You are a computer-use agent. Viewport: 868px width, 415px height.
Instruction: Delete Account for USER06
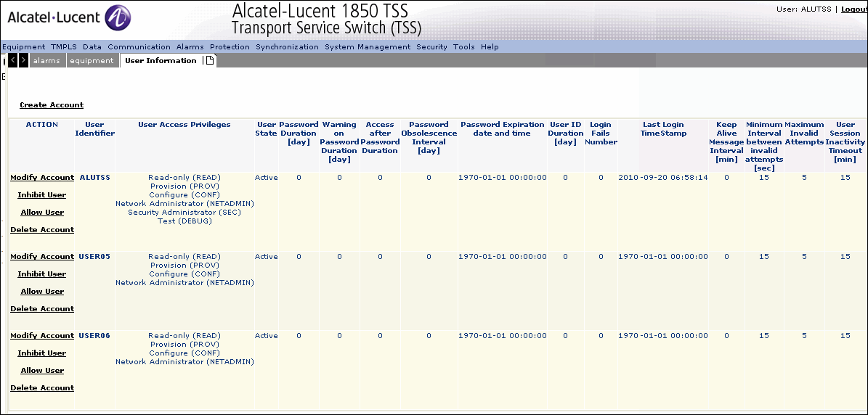[x=42, y=388]
